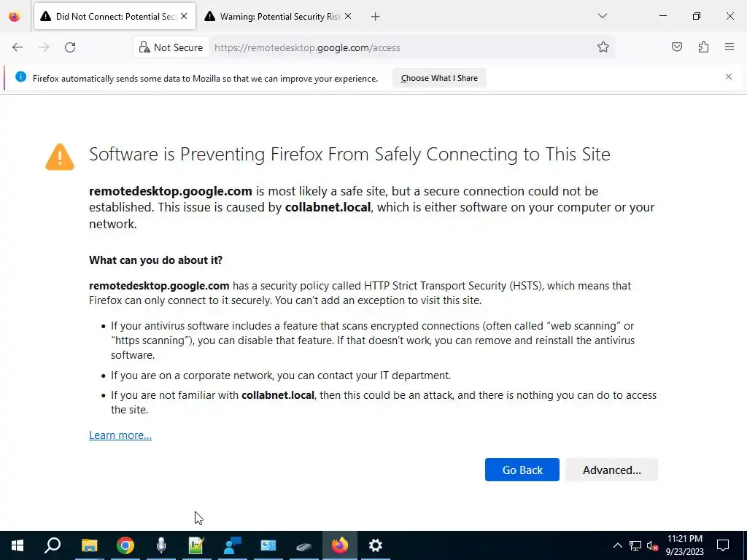747x560 pixels.
Task: Click the Back navigation arrow
Action: 18,47
